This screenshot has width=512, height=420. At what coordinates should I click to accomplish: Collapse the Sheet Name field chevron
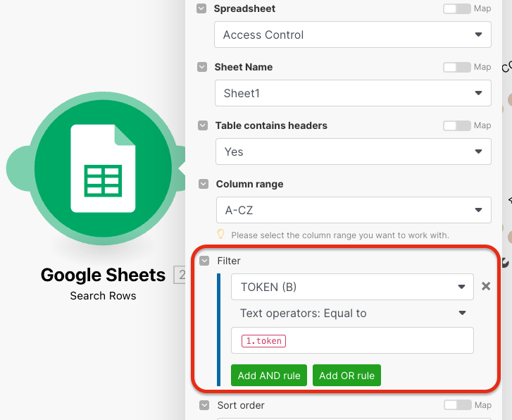pos(202,67)
